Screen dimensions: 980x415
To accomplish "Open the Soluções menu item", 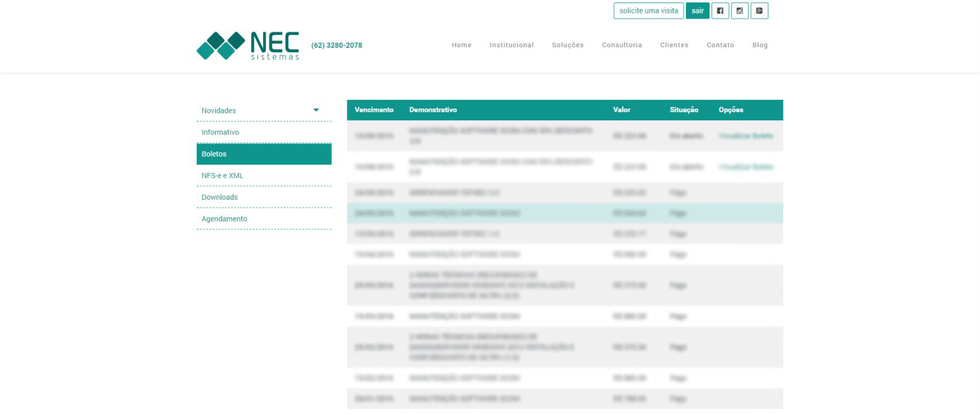I will click(x=568, y=45).
